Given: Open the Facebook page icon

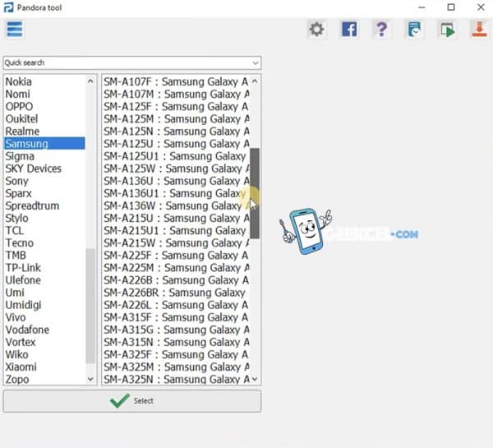Looking at the screenshot, I should click(349, 30).
